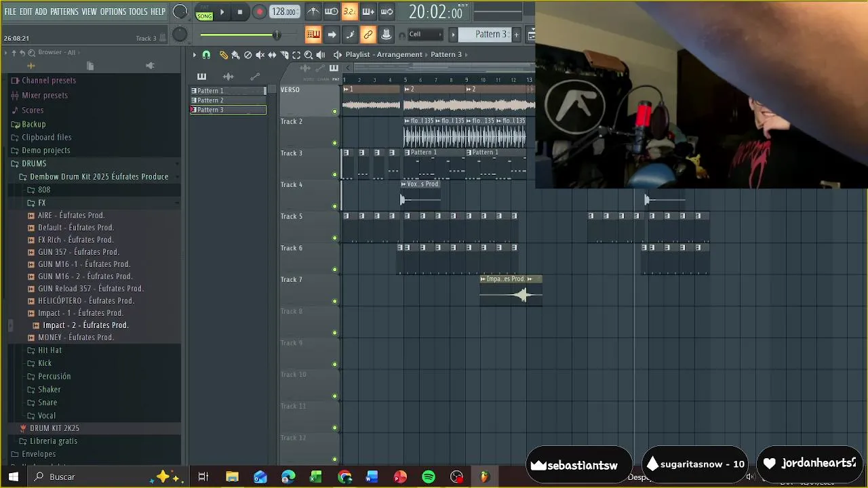Click the Windows Start button

[x=14, y=477]
